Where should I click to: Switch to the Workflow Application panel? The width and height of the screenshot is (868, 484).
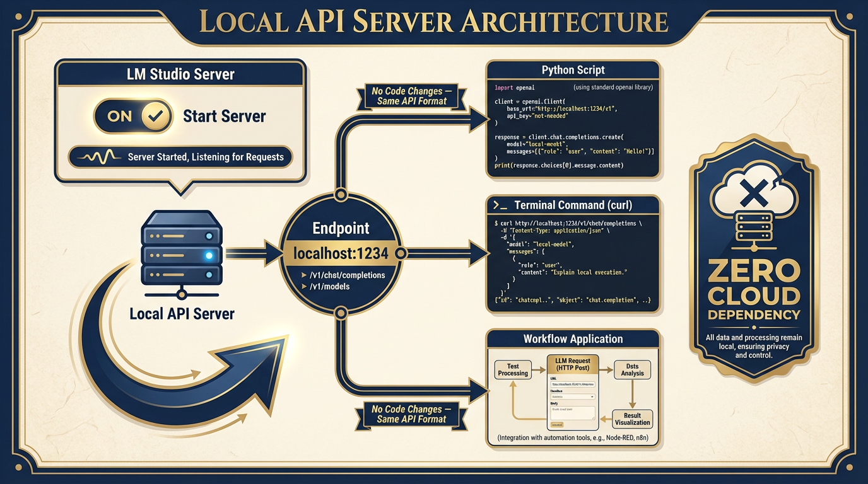[572, 338]
